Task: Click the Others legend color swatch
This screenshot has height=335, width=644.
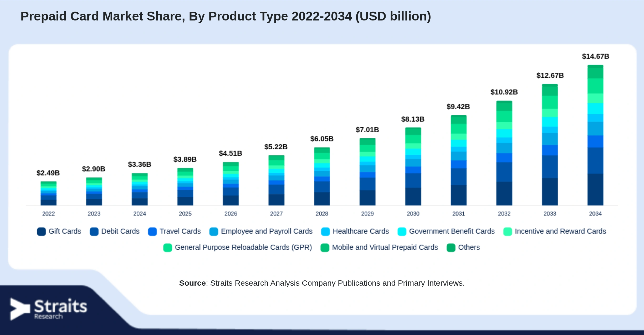Action: [451, 248]
